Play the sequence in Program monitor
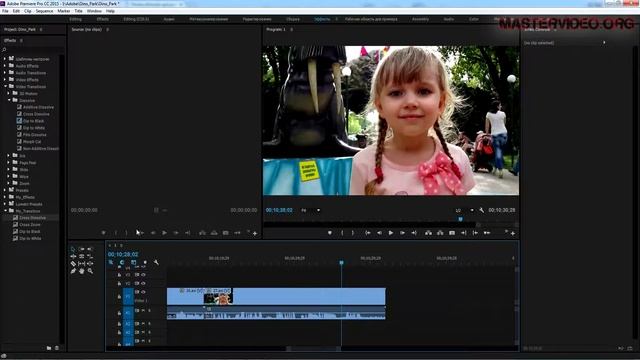 click(x=391, y=233)
